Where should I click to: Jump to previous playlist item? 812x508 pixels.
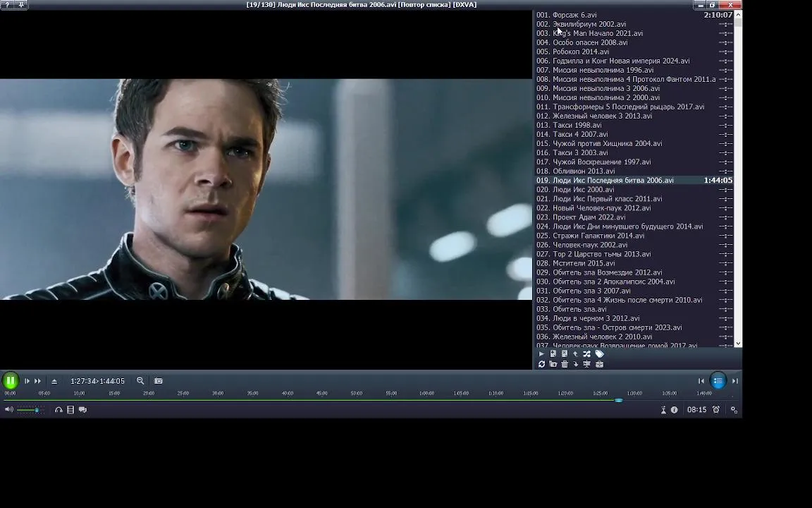[701, 381]
